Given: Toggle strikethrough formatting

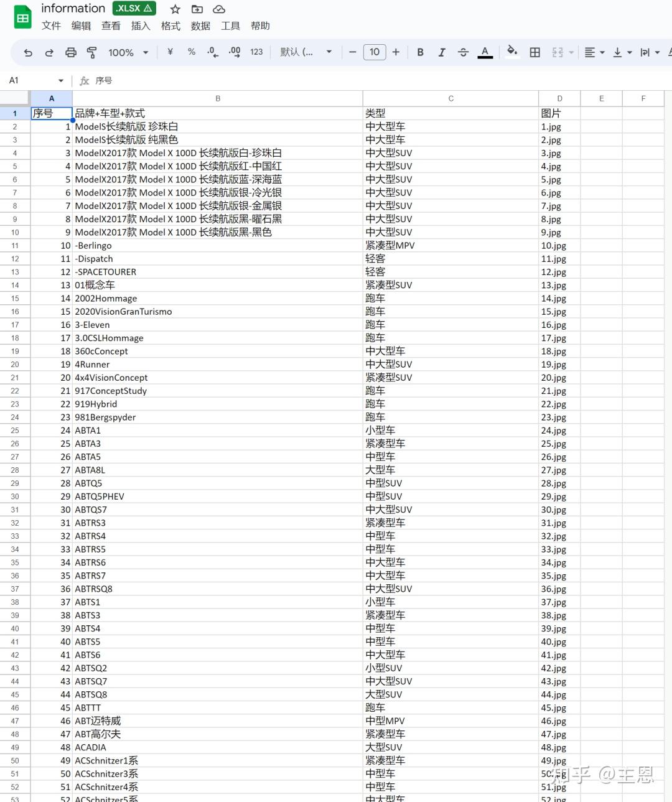Looking at the screenshot, I should pyautogui.click(x=463, y=52).
